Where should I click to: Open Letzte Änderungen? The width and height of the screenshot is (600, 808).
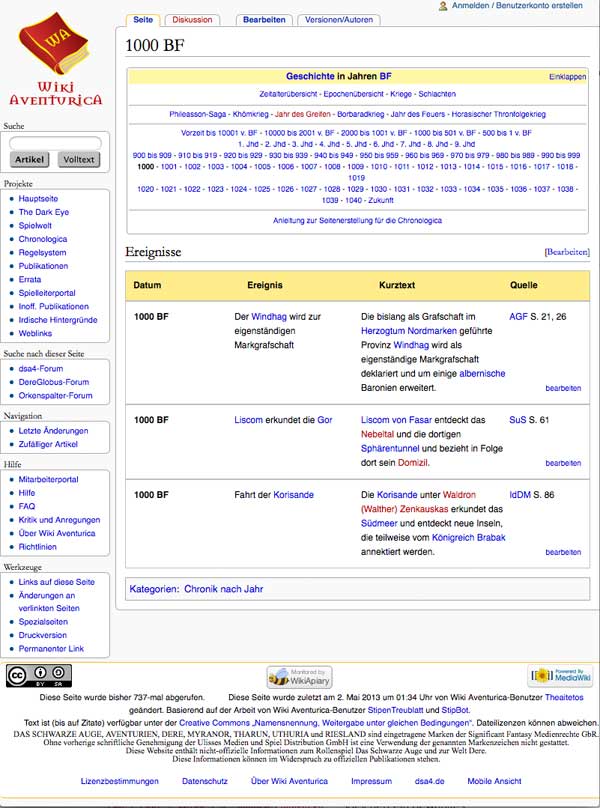53,430
